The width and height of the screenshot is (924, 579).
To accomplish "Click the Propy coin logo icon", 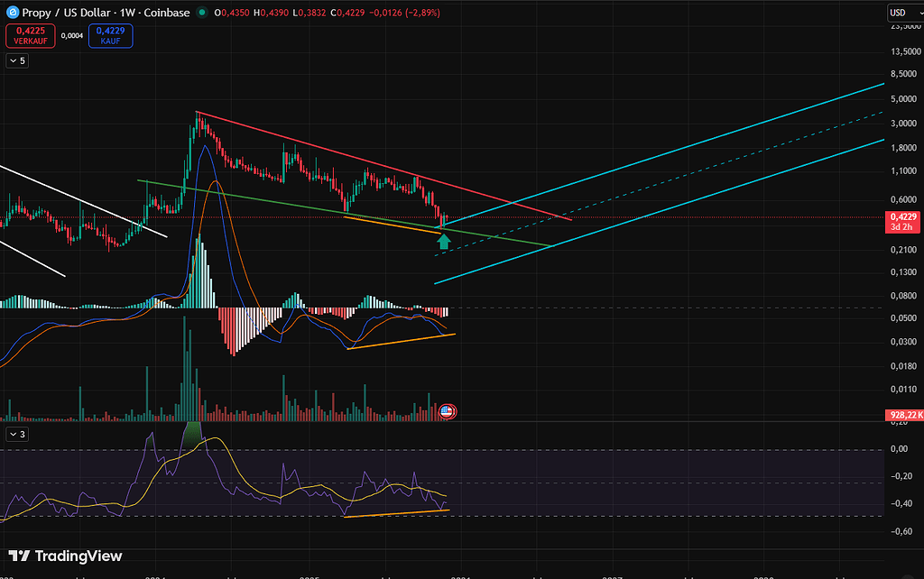I will point(13,13).
